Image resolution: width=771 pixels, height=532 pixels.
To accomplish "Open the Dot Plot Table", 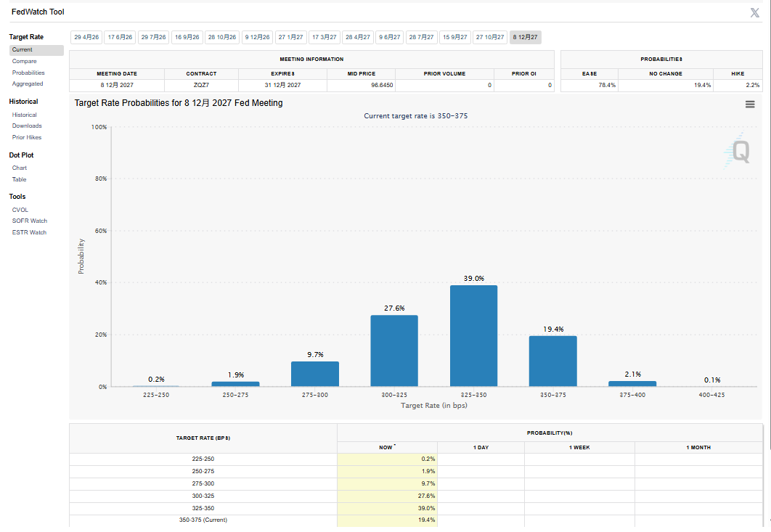I will coord(20,179).
